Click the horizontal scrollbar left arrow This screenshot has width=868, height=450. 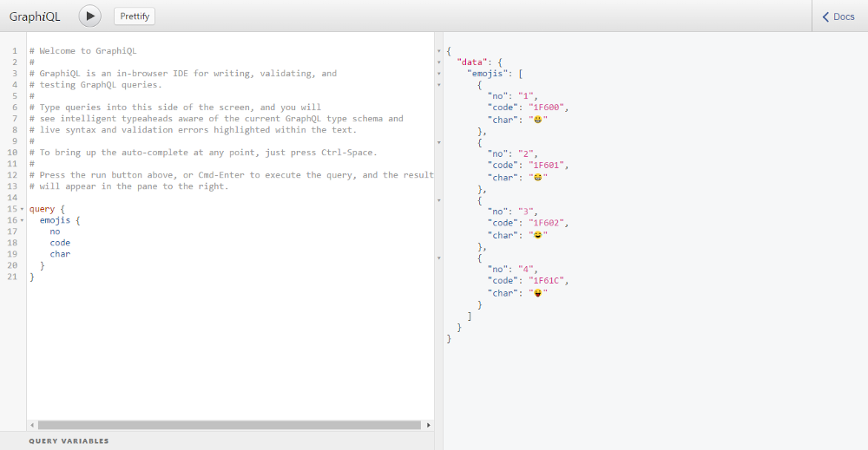click(x=32, y=425)
